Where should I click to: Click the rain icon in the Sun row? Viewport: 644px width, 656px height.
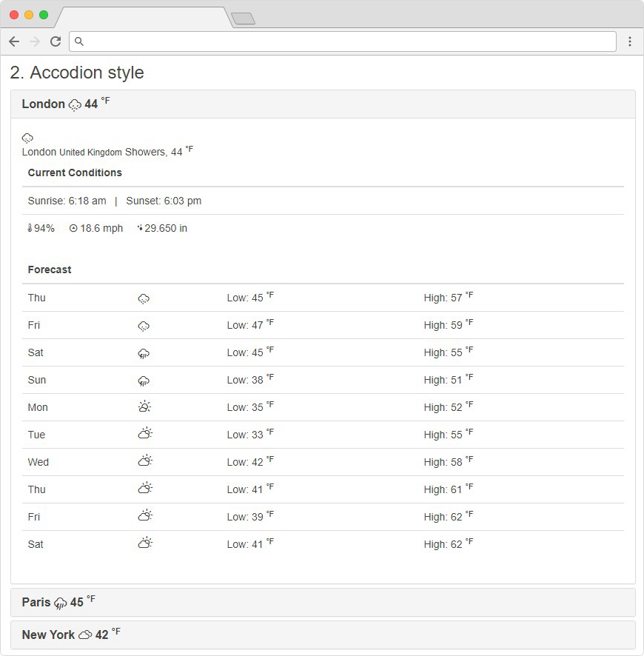[144, 381]
